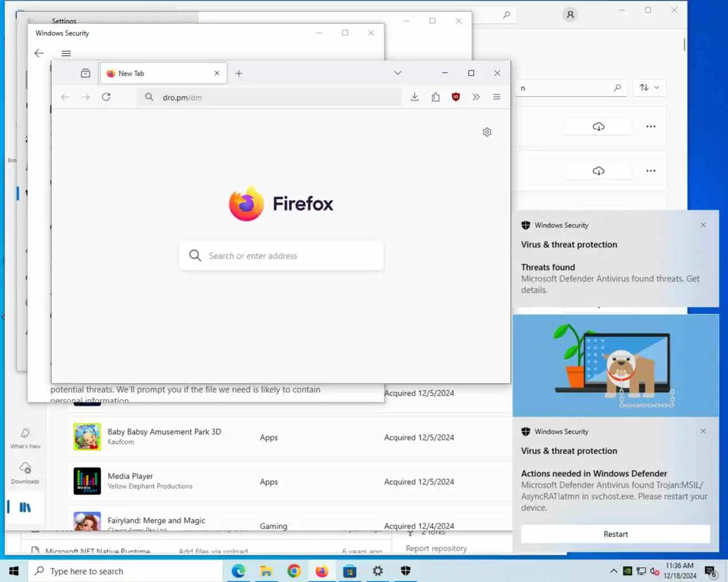Click the 'Report repository' link
The height and width of the screenshot is (582, 728).
436,548
